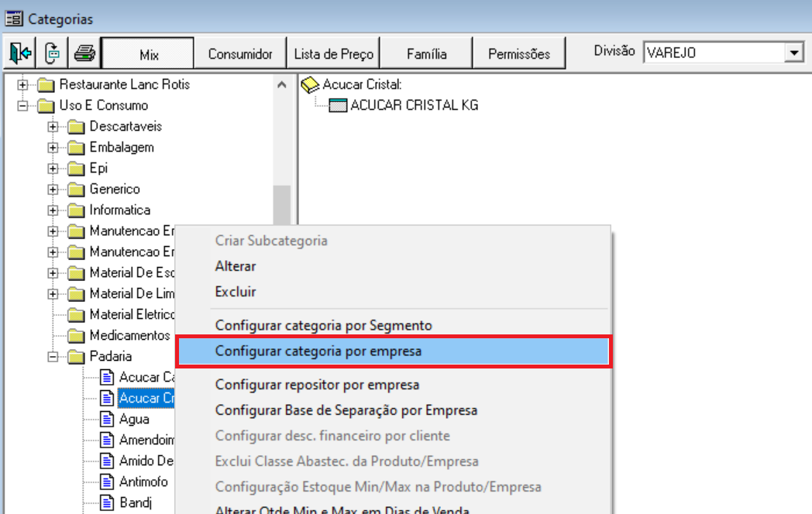Click the Informatica folder icon
This screenshot has width=812, height=514.
pyautogui.click(x=76, y=210)
